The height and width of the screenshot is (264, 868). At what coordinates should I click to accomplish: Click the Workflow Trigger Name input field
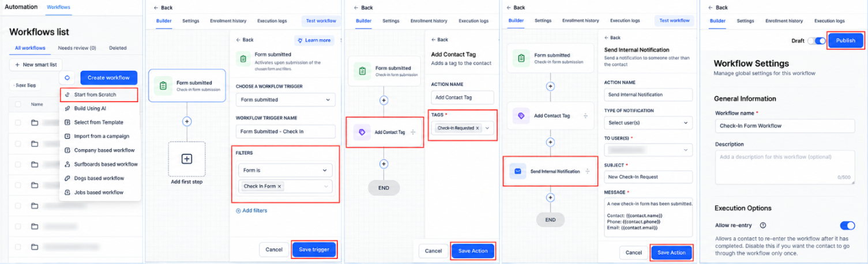285,131
